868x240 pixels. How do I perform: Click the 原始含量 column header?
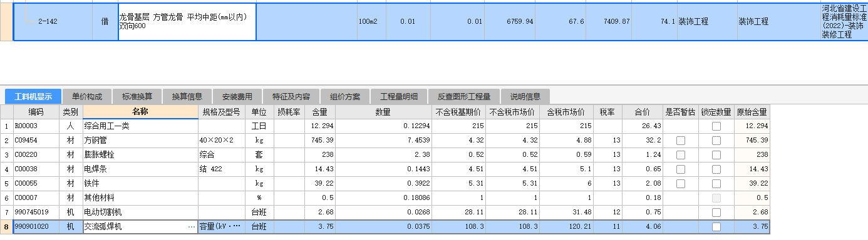(x=752, y=112)
